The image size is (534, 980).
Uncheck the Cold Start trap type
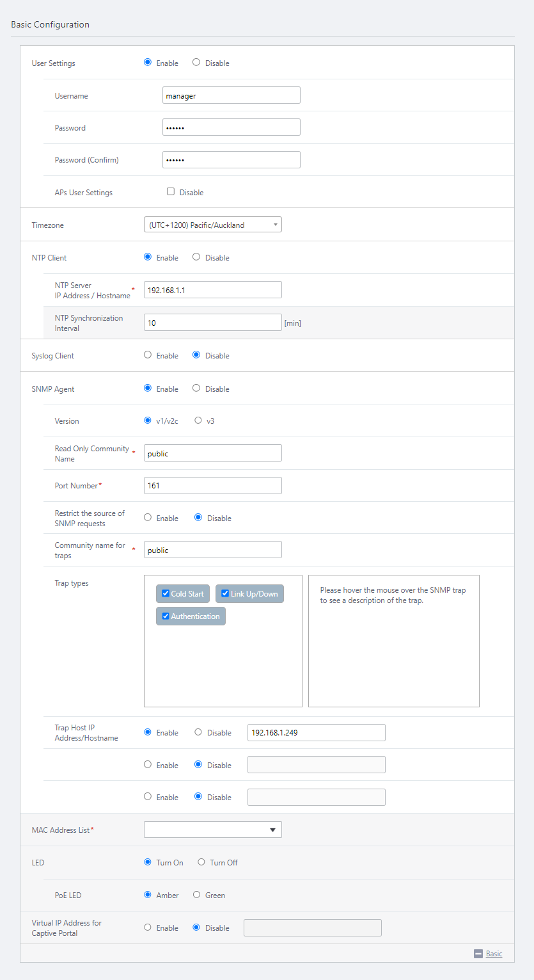pos(166,593)
